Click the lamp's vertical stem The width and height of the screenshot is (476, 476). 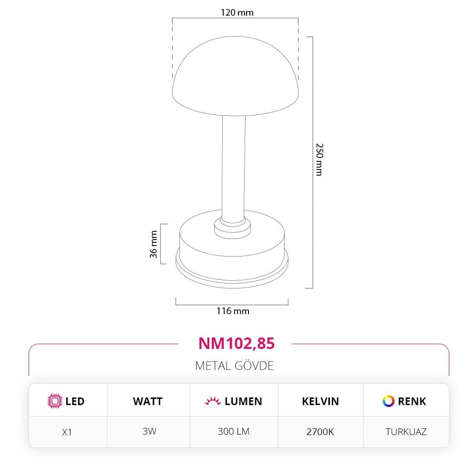[233, 167]
